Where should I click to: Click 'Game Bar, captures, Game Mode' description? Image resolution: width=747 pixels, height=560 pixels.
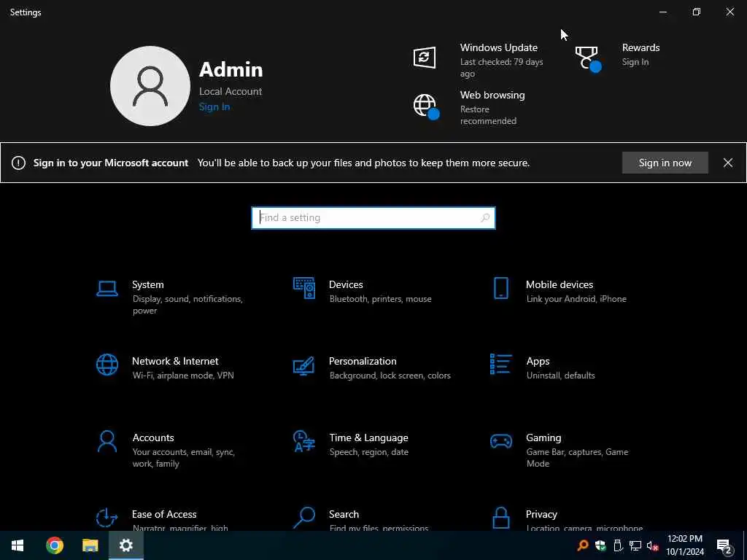click(x=577, y=458)
